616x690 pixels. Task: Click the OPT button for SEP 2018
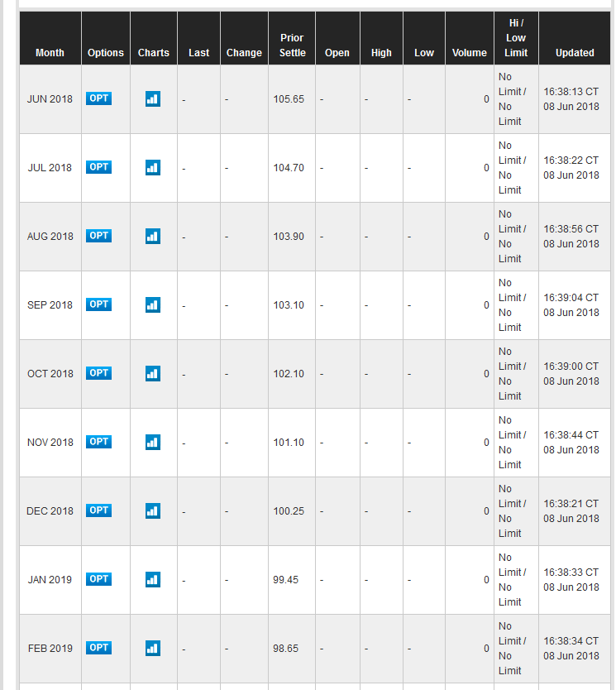click(98, 304)
